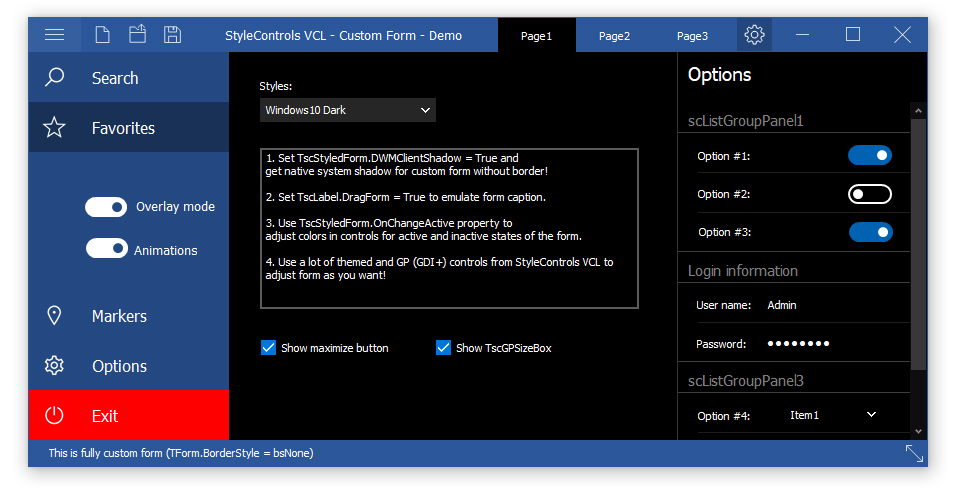The width and height of the screenshot is (959, 494).
Task: Select the Markers menu item
Action: click(128, 315)
